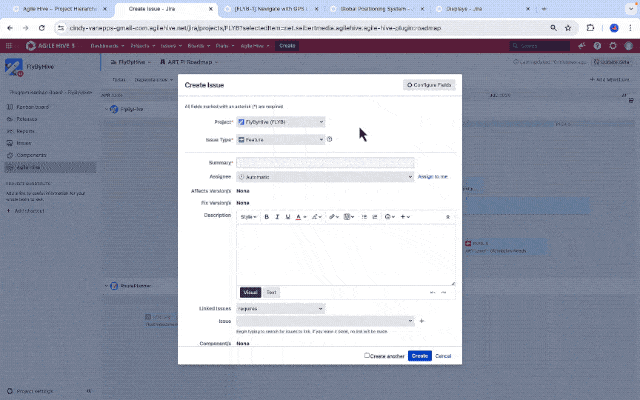This screenshot has width=640, height=400.
Task: Open the help question mark menu
Action: click(x=597, y=46)
